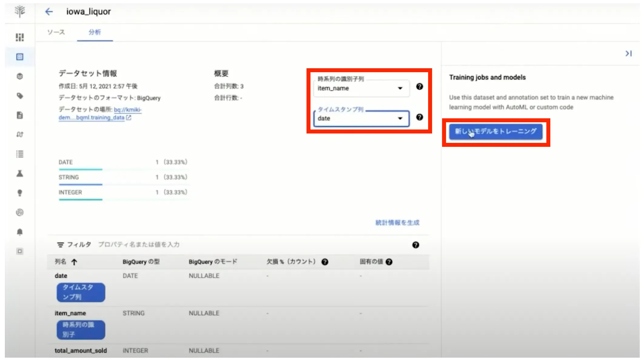Open the Datasets sidebar icon
The width and height of the screenshot is (644, 361).
click(20, 57)
